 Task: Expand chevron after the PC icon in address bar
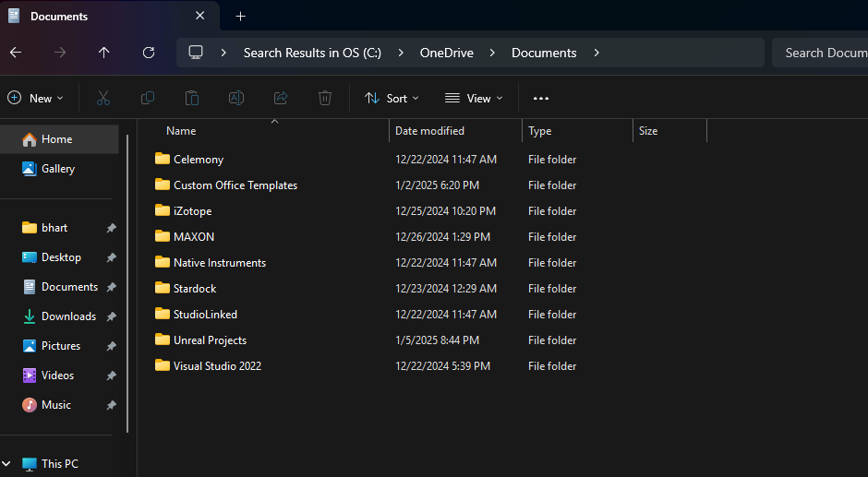coord(223,53)
